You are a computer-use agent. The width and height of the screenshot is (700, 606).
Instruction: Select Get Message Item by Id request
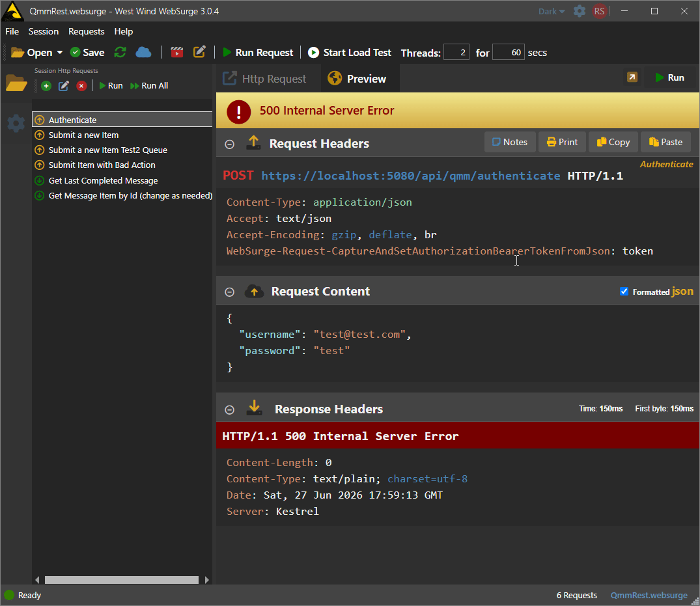[x=123, y=195]
